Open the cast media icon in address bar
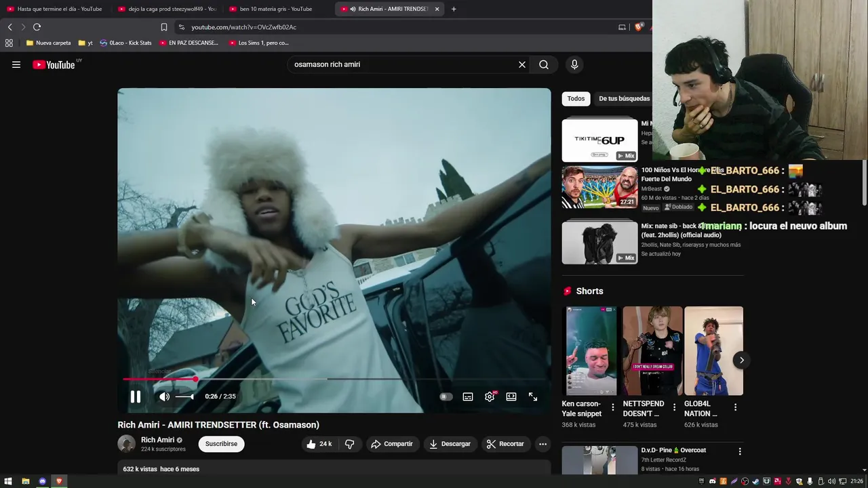Screen dimensions: 868x488 click(x=622, y=27)
